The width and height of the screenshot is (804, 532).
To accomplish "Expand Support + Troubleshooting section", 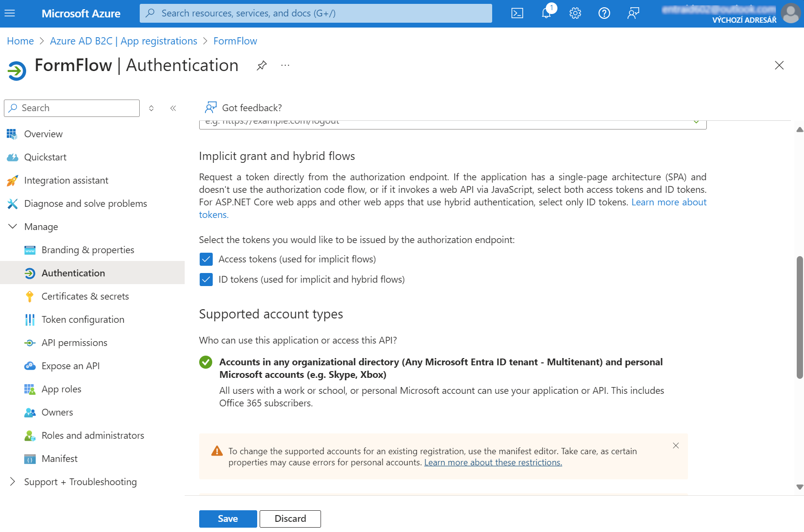I will click(x=13, y=482).
